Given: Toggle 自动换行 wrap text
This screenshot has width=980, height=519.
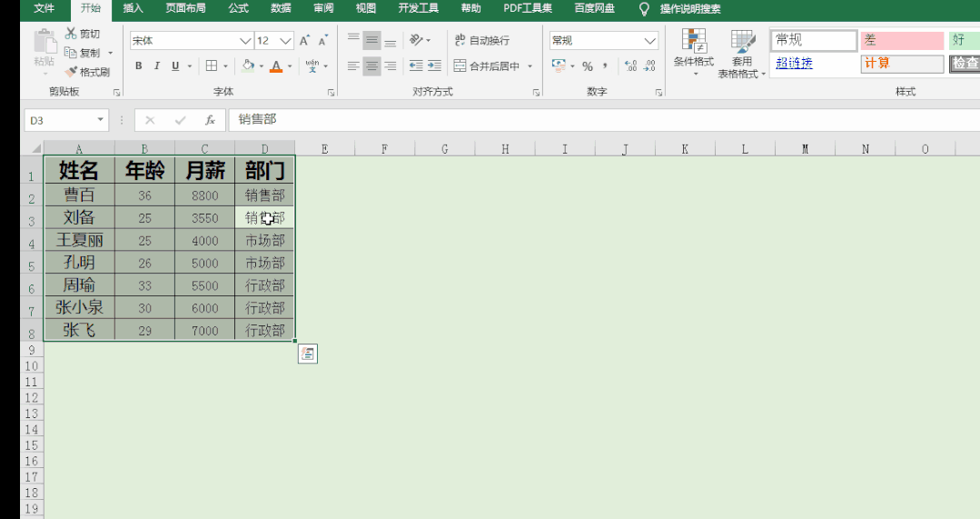Looking at the screenshot, I should click(482, 41).
